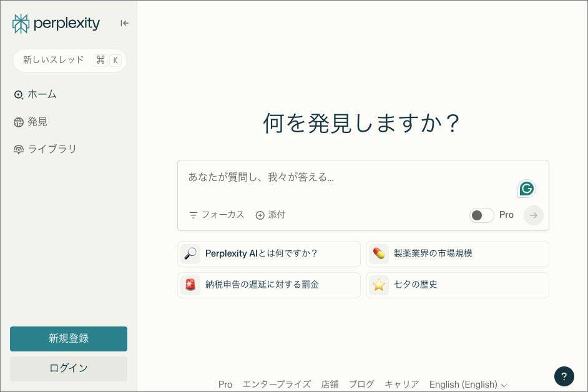Open the フォーカス focus selector
This screenshot has width=588, height=392.
[x=217, y=215]
